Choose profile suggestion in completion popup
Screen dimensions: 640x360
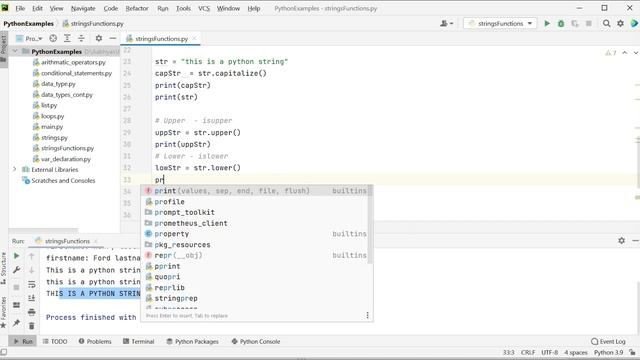point(256,202)
